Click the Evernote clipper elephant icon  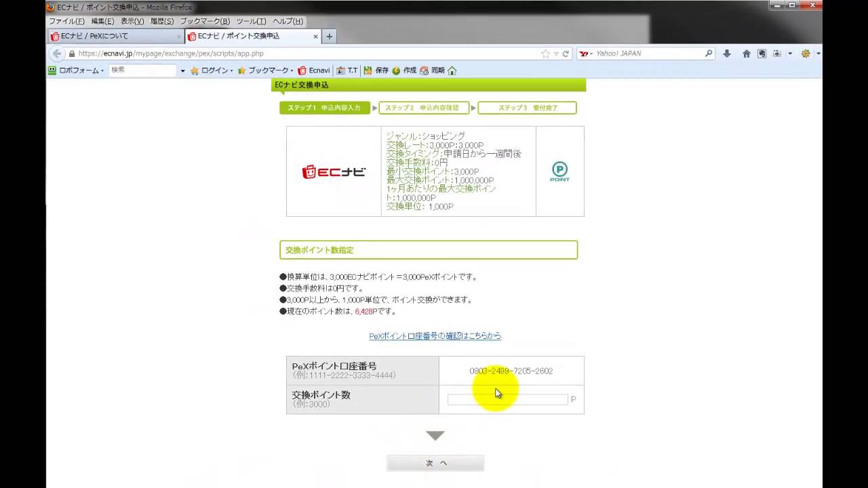(x=762, y=54)
